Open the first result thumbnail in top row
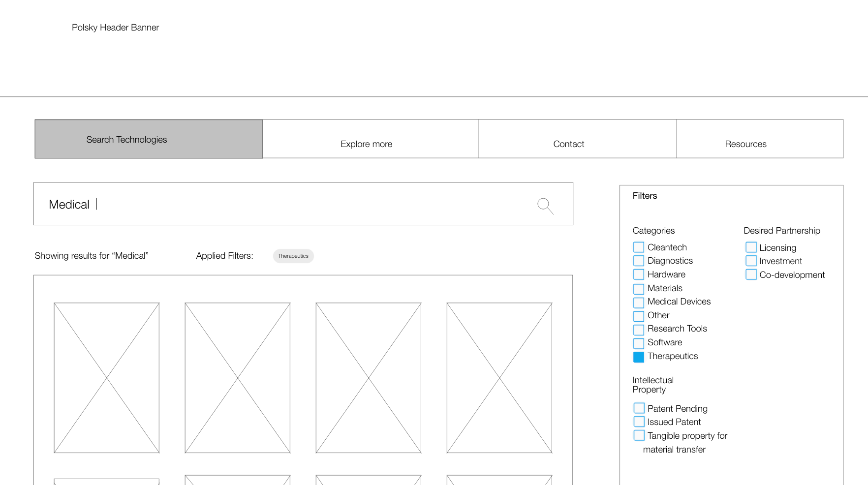This screenshot has height=485, width=868. click(107, 378)
